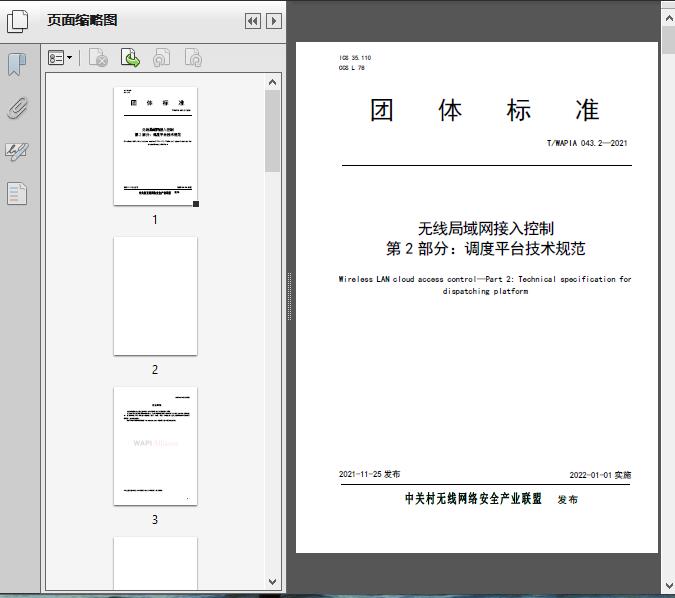Viewport: 675px width, 598px height.
Task: Open the Page Thumbnails panel icon
Action: click(x=17, y=21)
